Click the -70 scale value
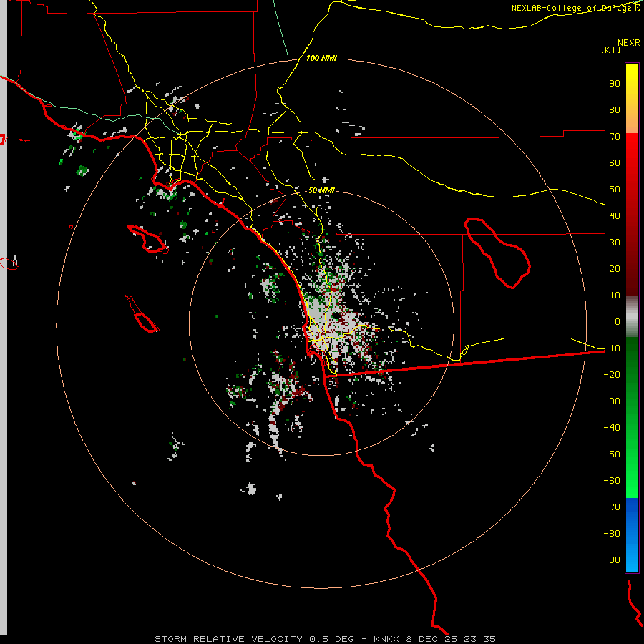The image size is (644, 644). click(612, 507)
